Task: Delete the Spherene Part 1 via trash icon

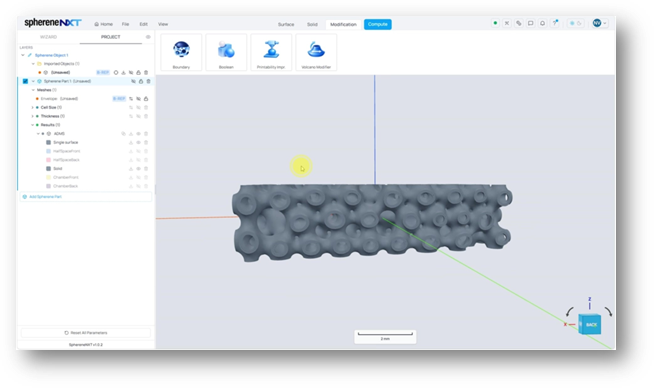Action: click(x=148, y=81)
